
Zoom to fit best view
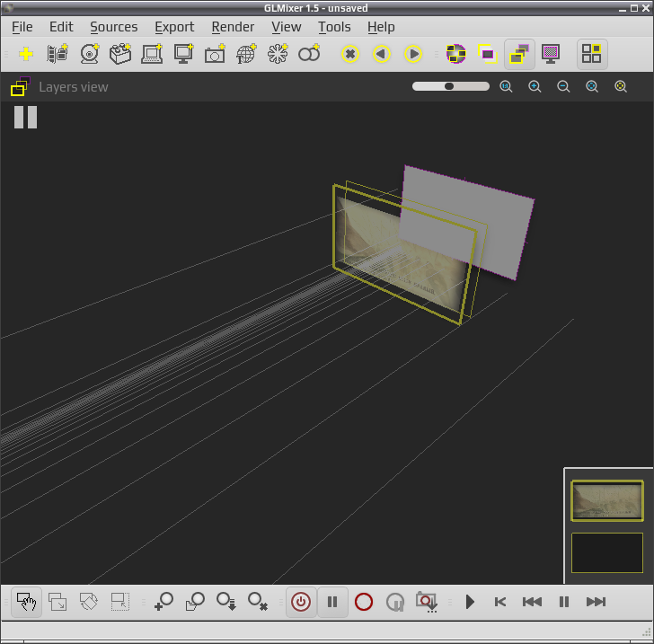point(592,87)
